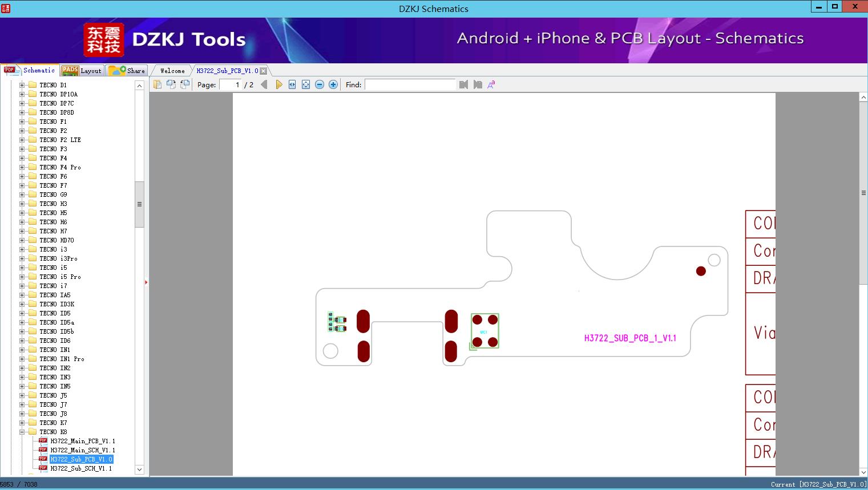The height and width of the screenshot is (490, 868).
Task: Close the H3722_Sub_PCB_V1.0 tab
Action: pos(264,71)
